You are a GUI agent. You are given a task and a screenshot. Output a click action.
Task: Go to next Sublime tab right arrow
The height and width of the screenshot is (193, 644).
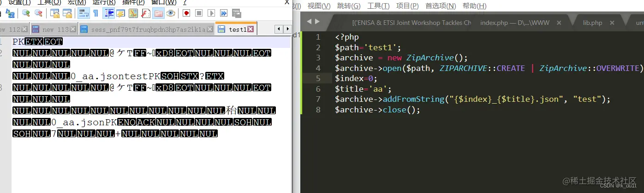[x=317, y=21]
